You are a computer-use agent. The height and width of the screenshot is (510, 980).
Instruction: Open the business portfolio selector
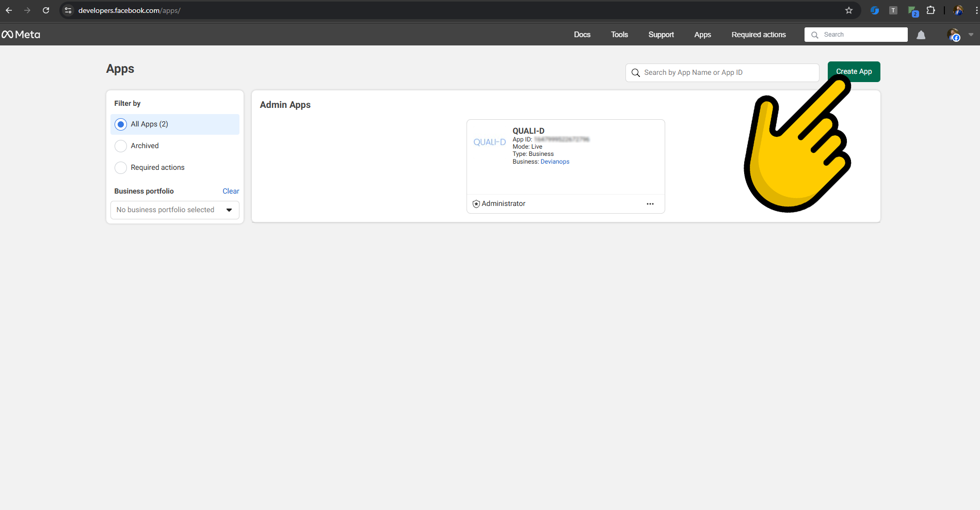pos(174,210)
